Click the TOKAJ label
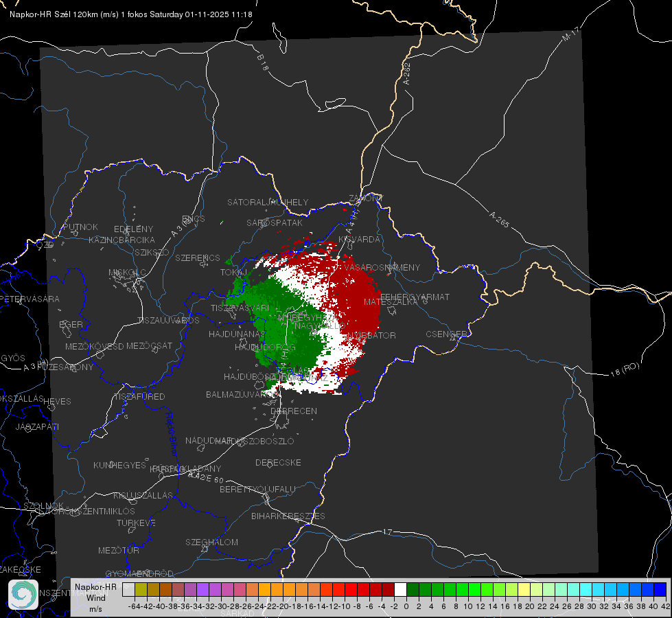Screen dimensions: 672x618 point(233,273)
